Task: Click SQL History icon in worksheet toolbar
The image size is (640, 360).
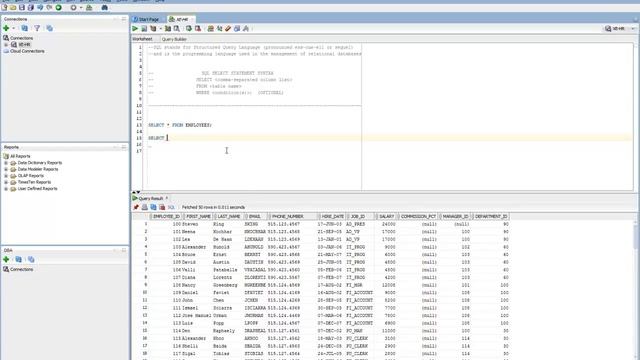Action: [x=237, y=29]
